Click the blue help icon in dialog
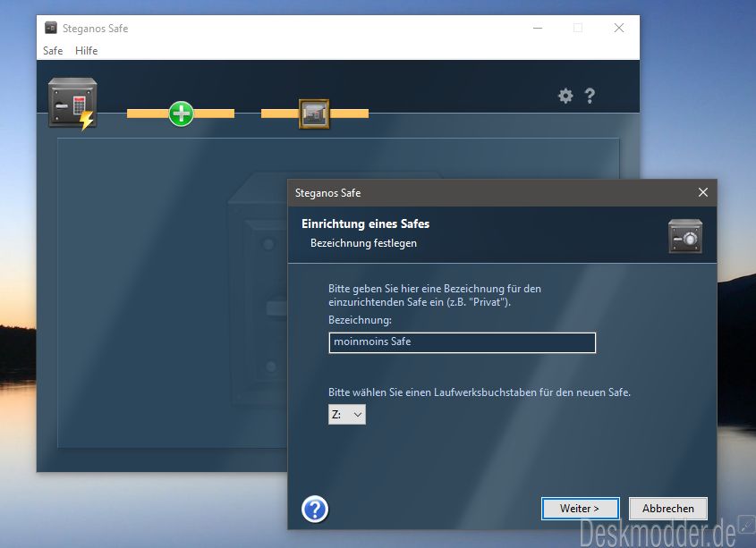The image size is (756, 548). pos(315,509)
